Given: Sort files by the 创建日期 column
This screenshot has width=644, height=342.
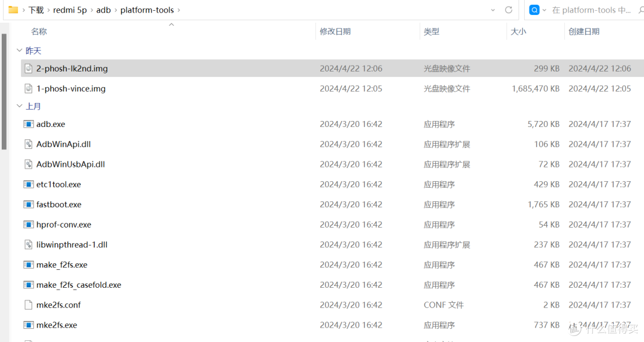Looking at the screenshot, I should (584, 32).
